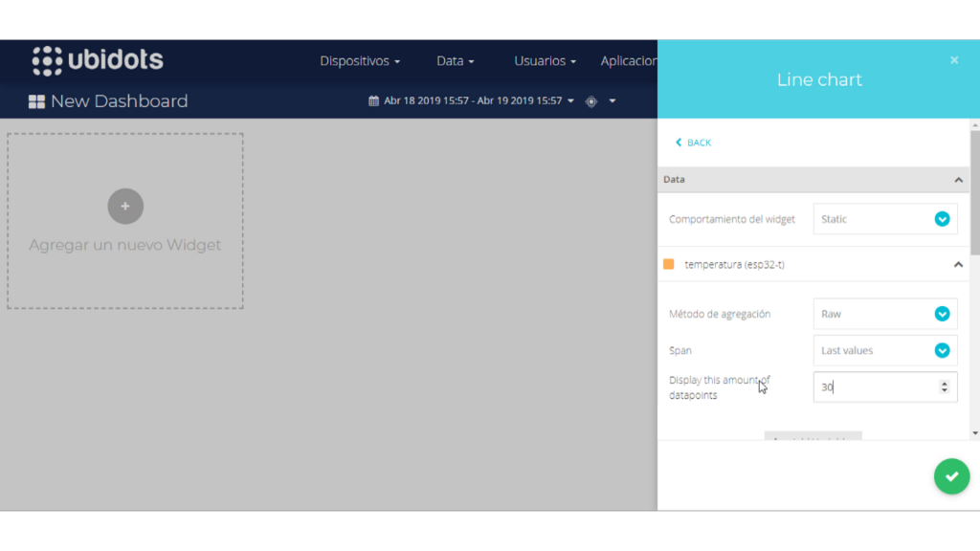This screenshot has height=551, width=980.
Task: Click the device chip icon in dashboard bar
Action: coord(591,101)
